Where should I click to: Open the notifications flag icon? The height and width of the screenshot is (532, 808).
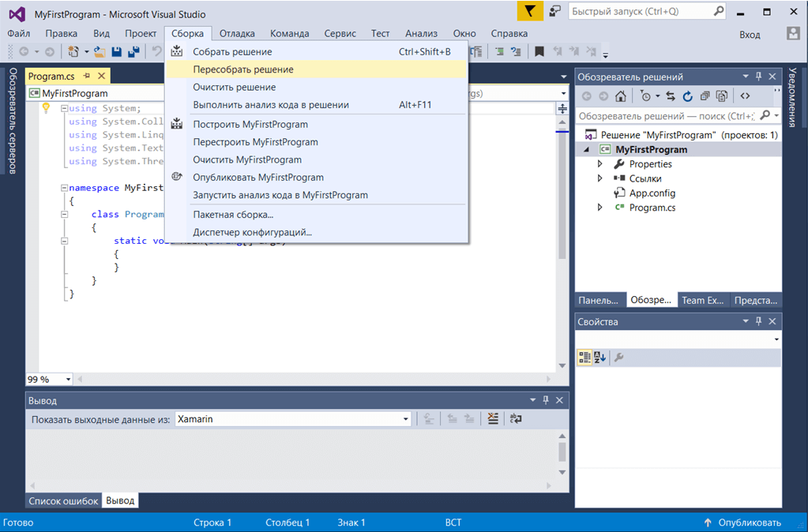click(530, 11)
